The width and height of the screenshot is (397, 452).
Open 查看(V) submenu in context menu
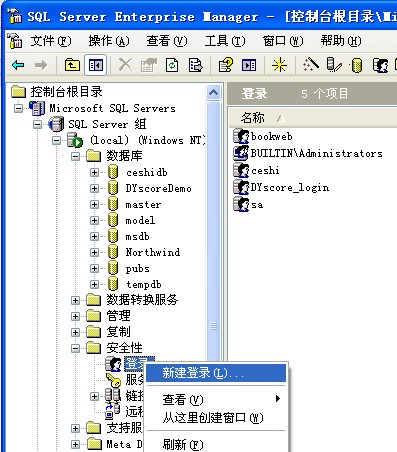(216, 399)
